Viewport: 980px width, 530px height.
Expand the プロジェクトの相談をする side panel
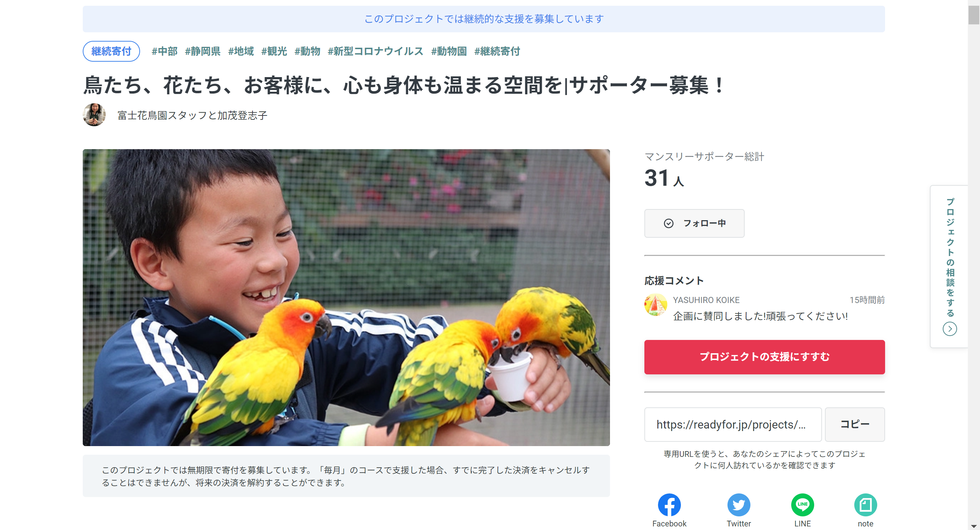pos(950,266)
